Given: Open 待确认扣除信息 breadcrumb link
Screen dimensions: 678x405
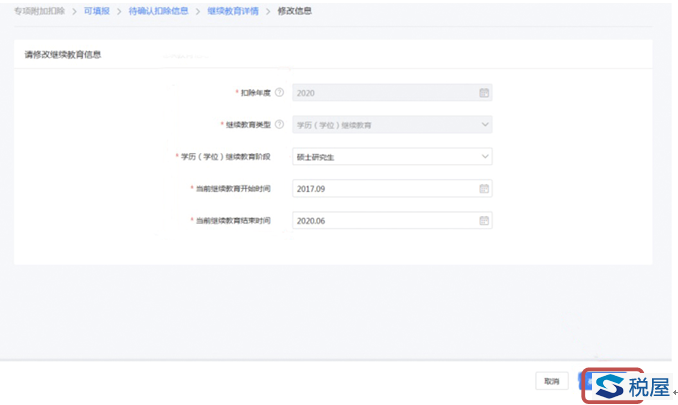Looking at the screenshot, I should (158, 11).
